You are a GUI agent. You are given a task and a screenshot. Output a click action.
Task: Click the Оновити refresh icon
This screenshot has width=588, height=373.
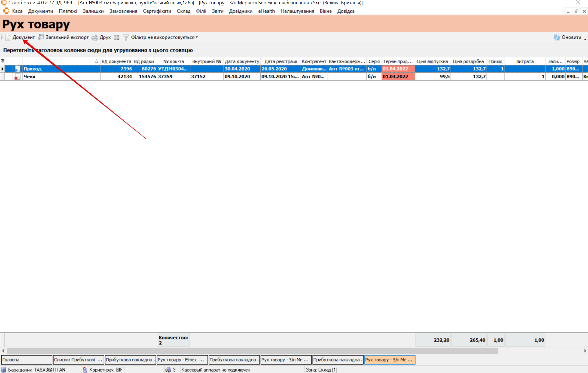556,37
